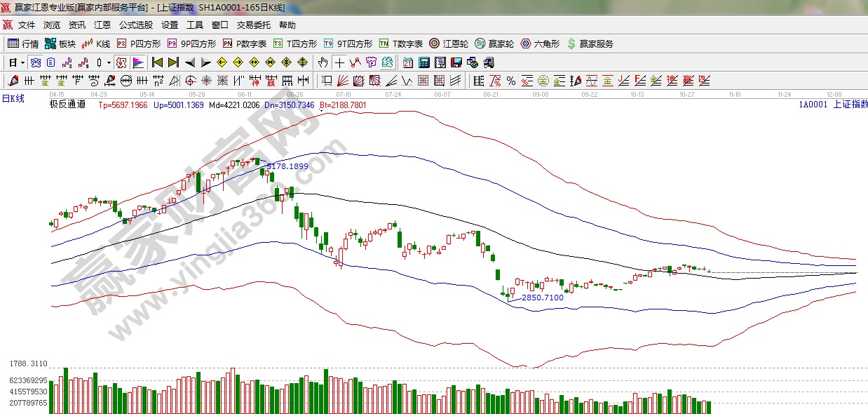This screenshot has height=414, width=868.
Task: Click the calendar date icon
Action: pyautogui.click(x=407, y=62)
